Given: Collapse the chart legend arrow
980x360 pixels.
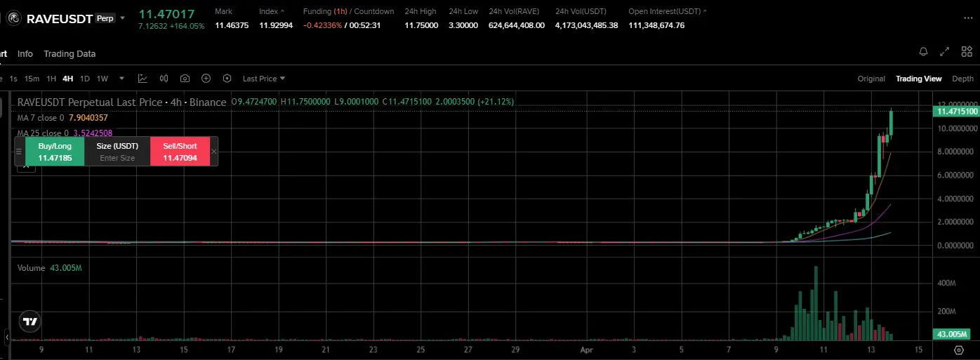Looking at the screenshot, I should click(x=26, y=166).
